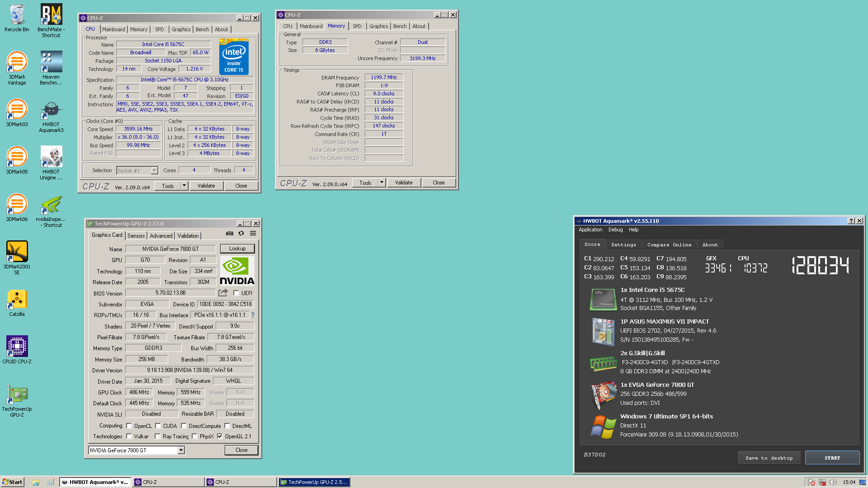Click the volume speaker tray icon

833,482
